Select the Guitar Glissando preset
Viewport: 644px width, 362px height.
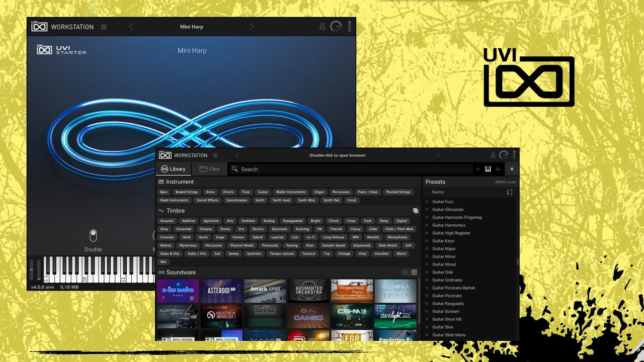coord(448,210)
